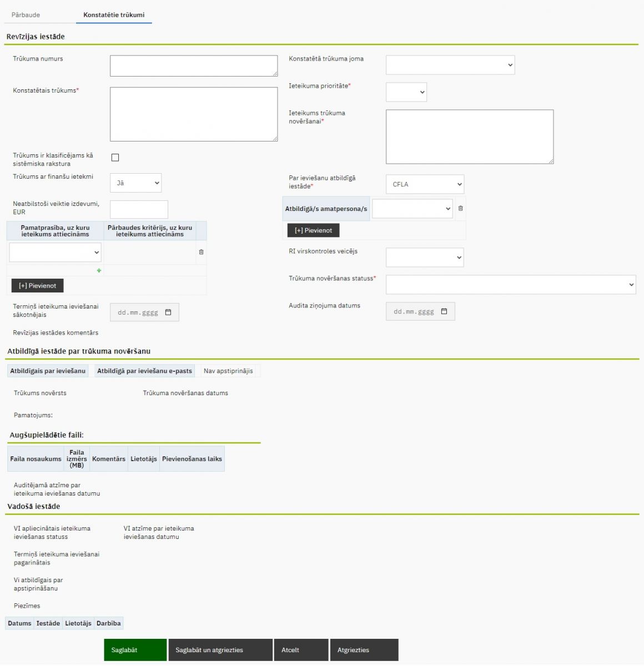Click trash icon next to Atbildīgā/s amatpersona/s
This screenshot has width=644, height=666.
click(x=460, y=209)
